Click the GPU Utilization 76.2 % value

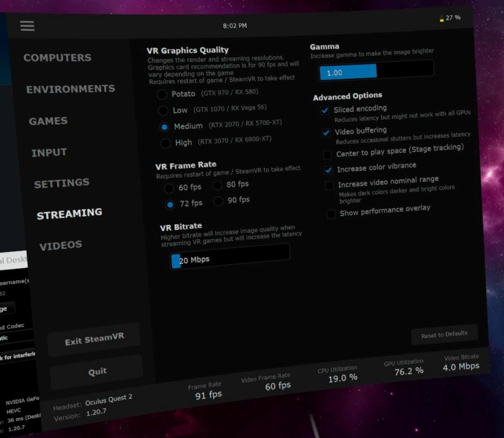[x=409, y=371]
